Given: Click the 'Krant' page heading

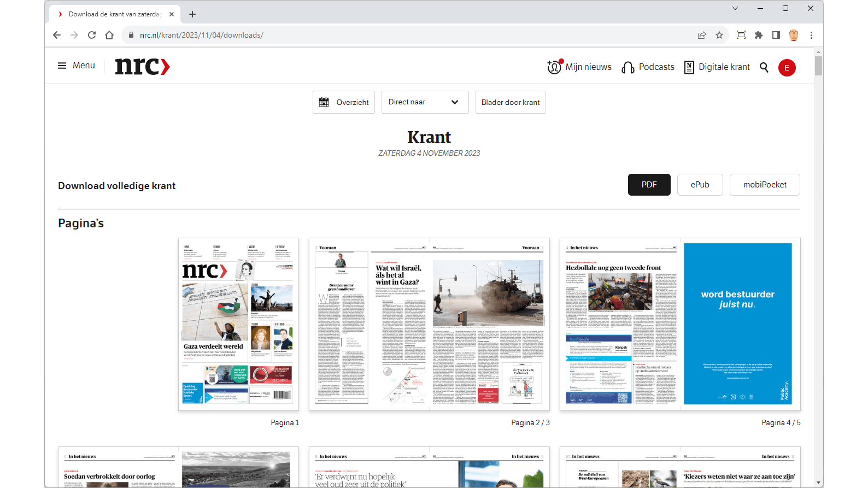Looking at the screenshot, I should [x=429, y=137].
